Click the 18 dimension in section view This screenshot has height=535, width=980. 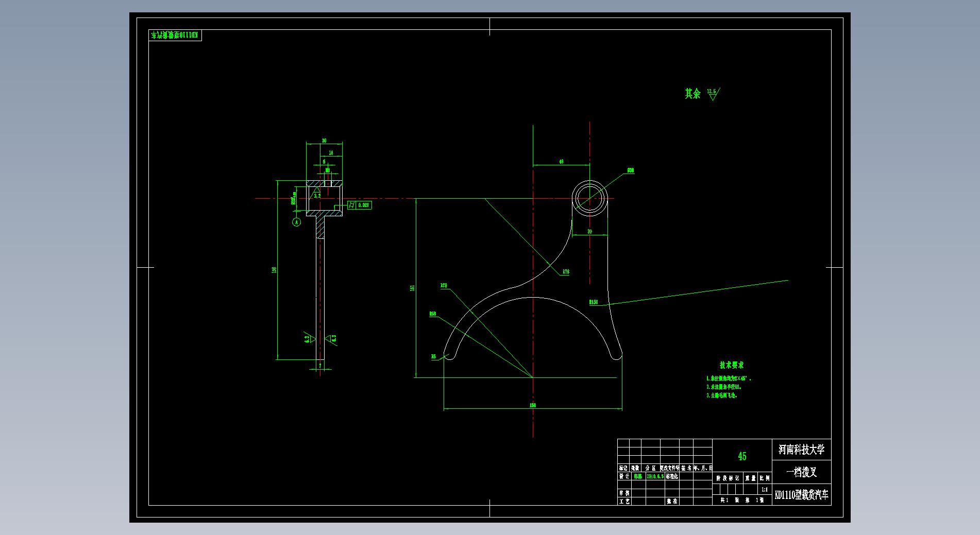pyautogui.click(x=331, y=152)
